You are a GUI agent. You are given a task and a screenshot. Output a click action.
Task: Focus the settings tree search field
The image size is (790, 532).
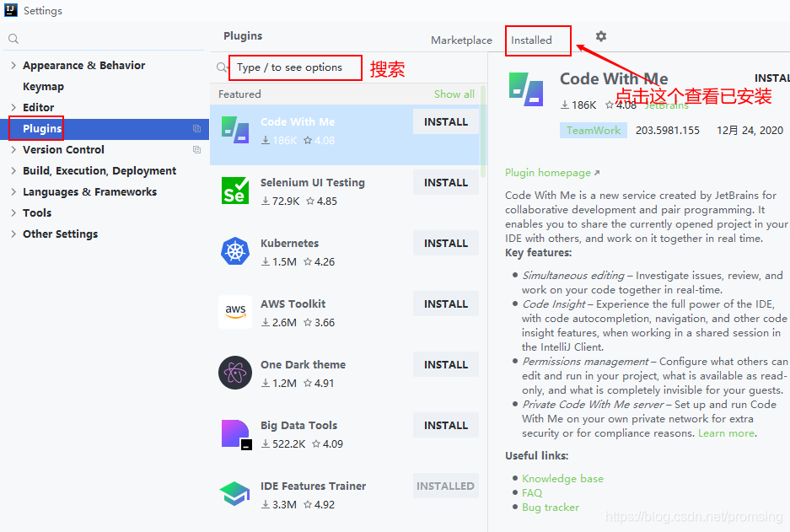pyautogui.click(x=105, y=39)
